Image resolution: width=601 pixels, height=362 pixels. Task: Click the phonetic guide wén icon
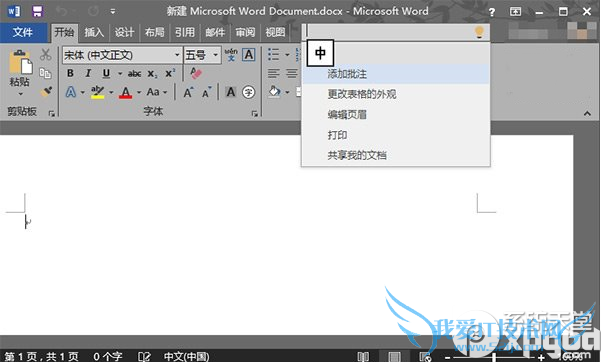pos(231,55)
